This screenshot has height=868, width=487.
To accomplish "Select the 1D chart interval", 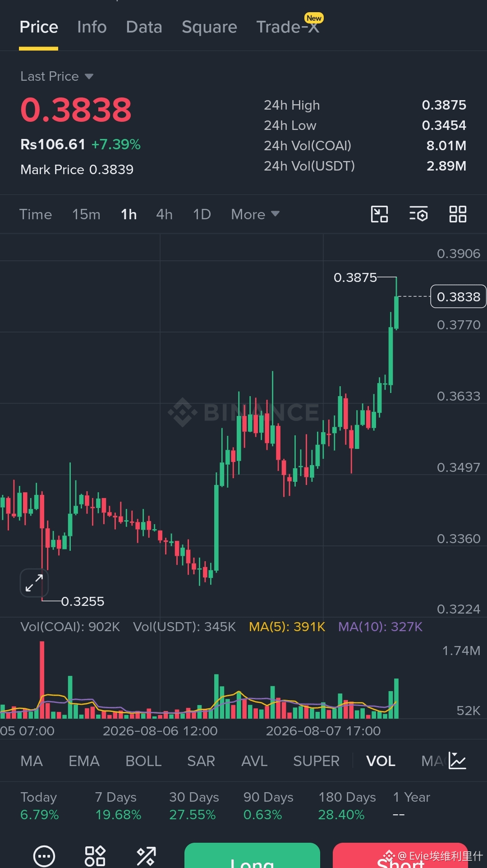I will pos(202,214).
